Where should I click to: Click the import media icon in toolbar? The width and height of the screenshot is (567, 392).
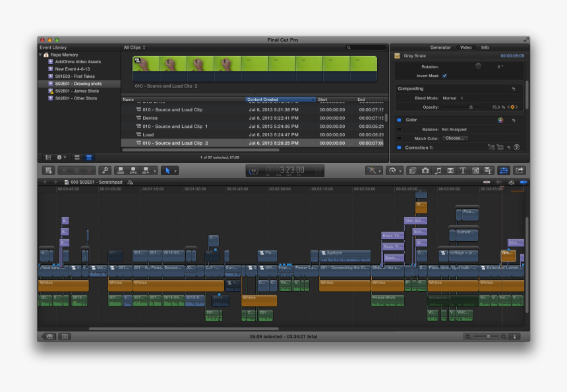pos(48,171)
